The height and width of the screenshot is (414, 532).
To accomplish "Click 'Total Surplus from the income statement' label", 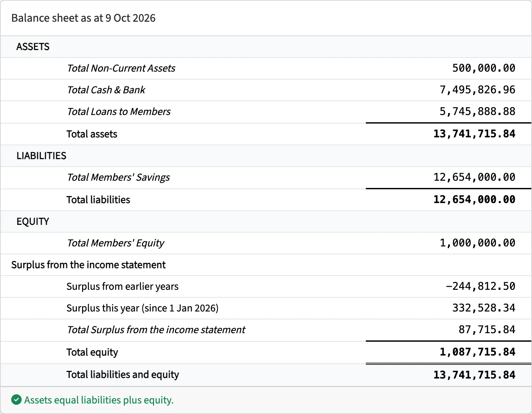I will point(156,330).
